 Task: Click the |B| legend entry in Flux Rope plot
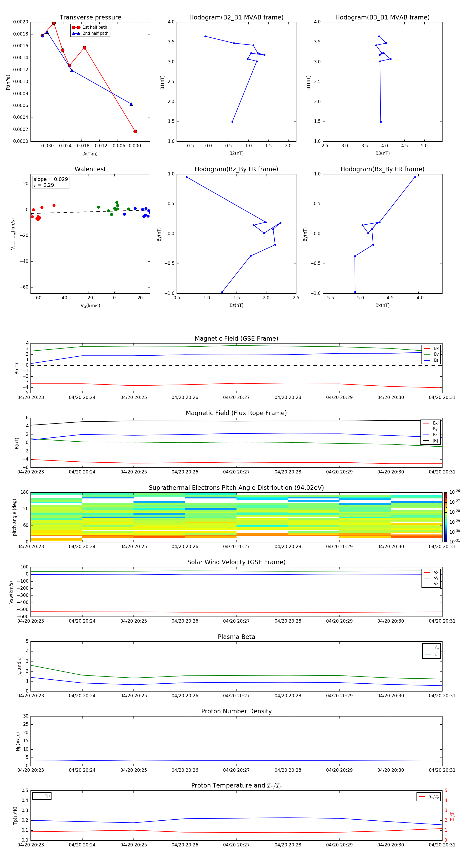431,441
